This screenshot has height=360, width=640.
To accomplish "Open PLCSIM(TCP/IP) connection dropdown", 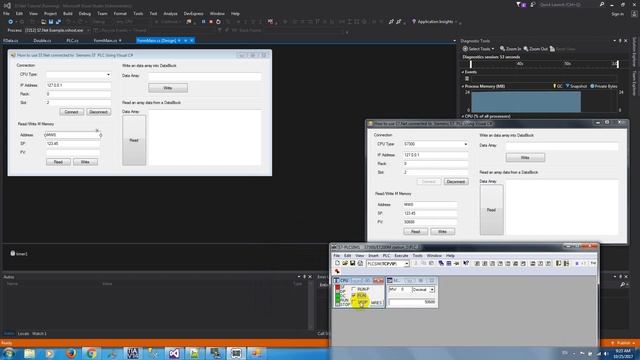I will tap(407, 264).
